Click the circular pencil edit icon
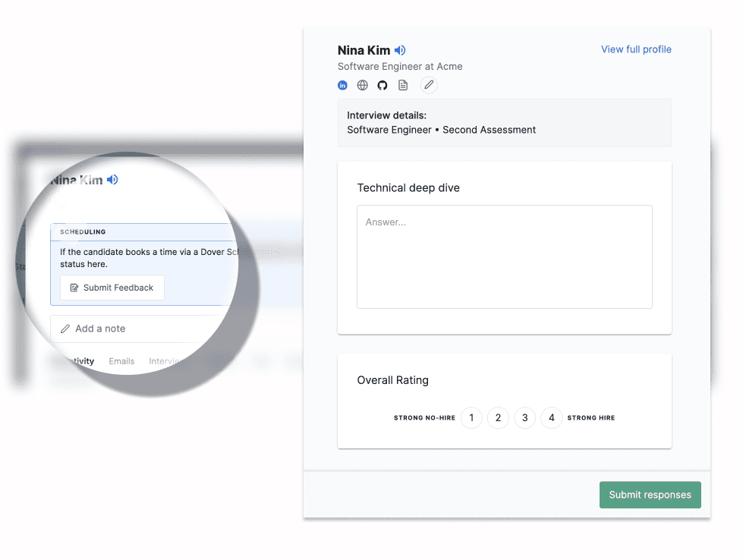This screenshot has width=743, height=560. pos(429,85)
